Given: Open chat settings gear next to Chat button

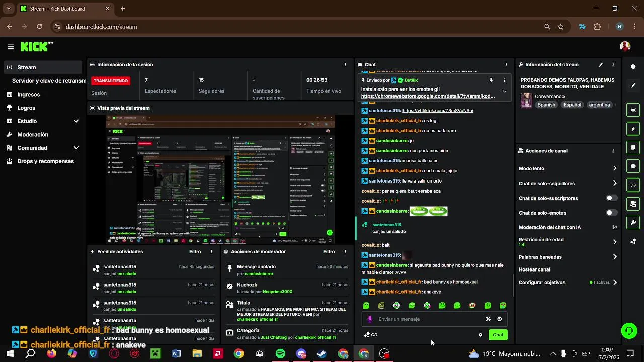Looking at the screenshot, I should click(x=480, y=335).
